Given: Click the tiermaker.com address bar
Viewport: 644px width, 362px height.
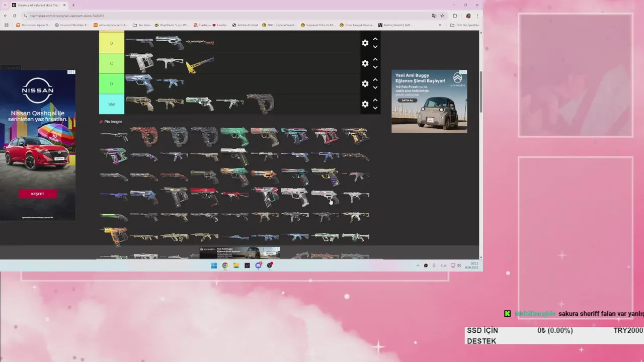Looking at the screenshot, I should pyautogui.click(x=226, y=16).
